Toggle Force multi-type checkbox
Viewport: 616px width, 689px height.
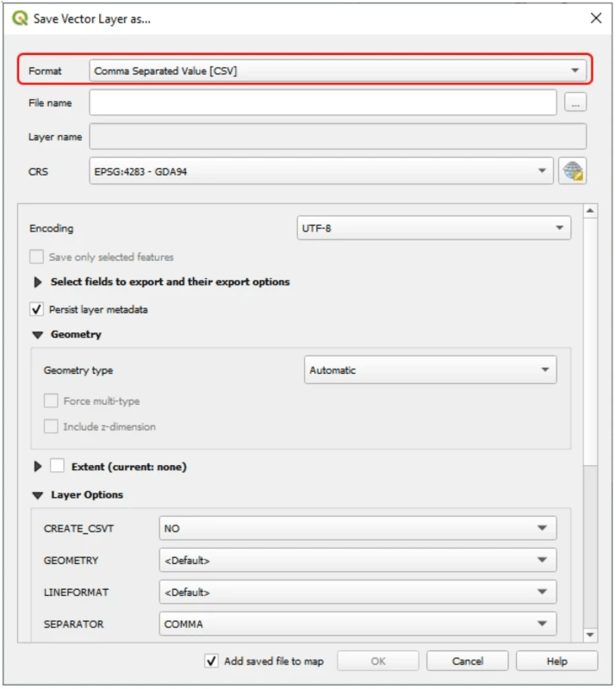(x=51, y=400)
